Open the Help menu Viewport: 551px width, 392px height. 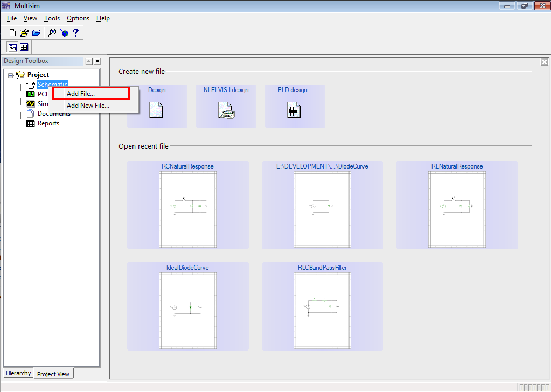(x=103, y=18)
